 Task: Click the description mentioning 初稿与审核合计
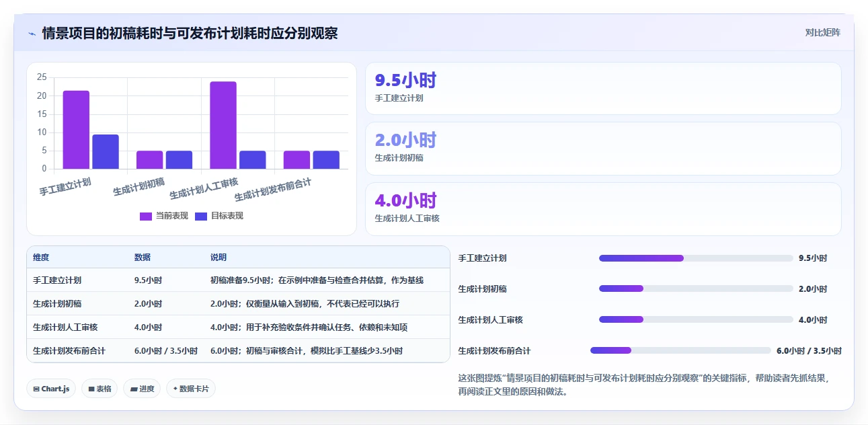(307, 351)
